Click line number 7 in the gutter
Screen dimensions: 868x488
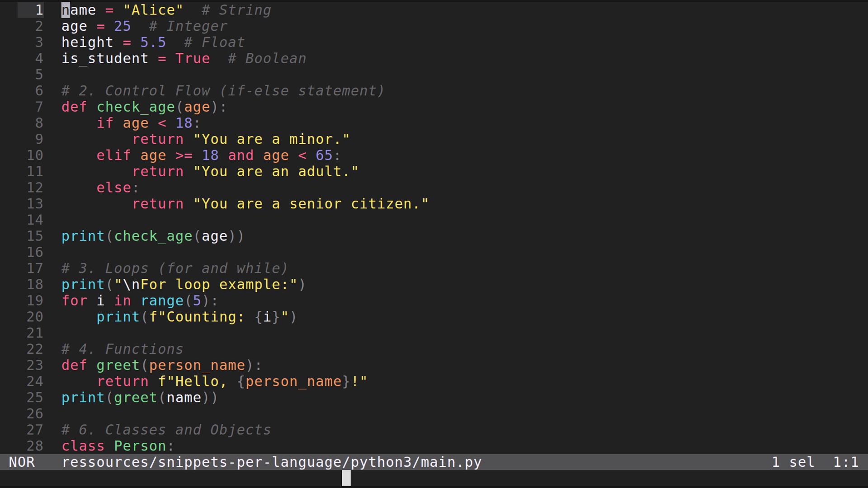39,107
